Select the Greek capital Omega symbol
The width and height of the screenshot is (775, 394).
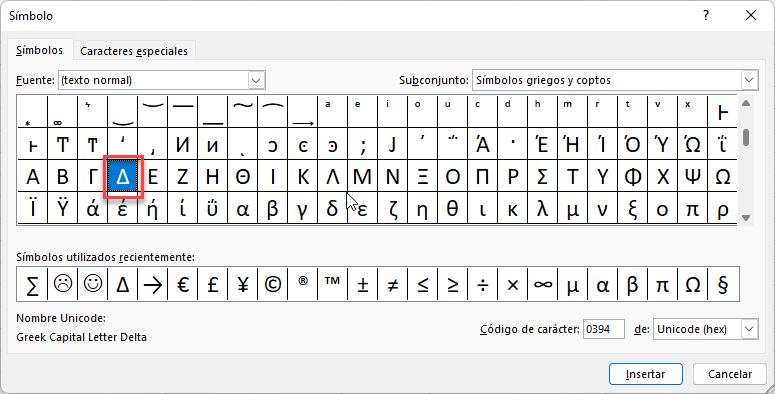(x=722, y=176)
